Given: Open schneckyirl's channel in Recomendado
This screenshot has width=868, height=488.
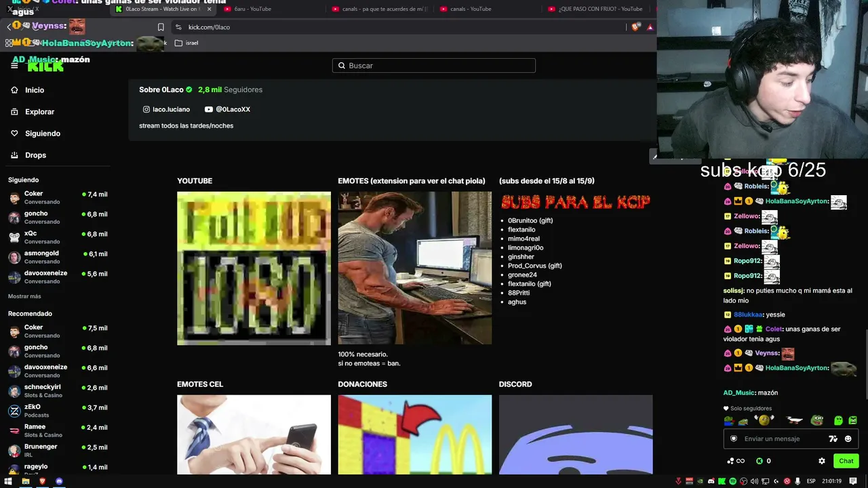Looking at the screenshot, I should [58, 391].
